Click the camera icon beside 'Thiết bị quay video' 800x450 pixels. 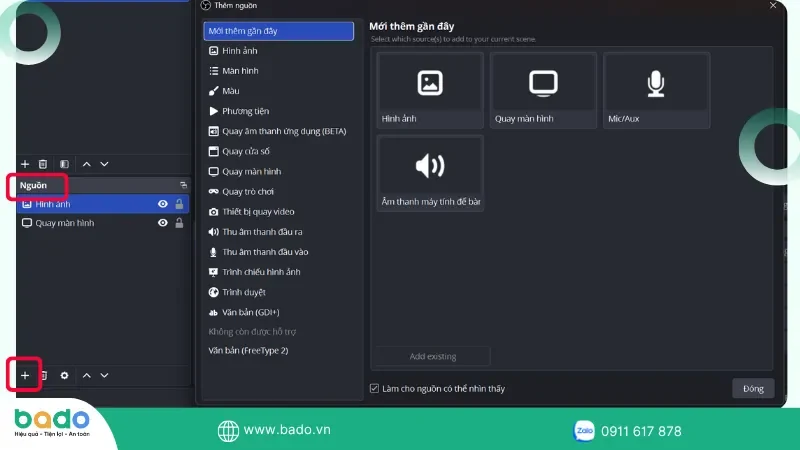[x=213, y=212]
